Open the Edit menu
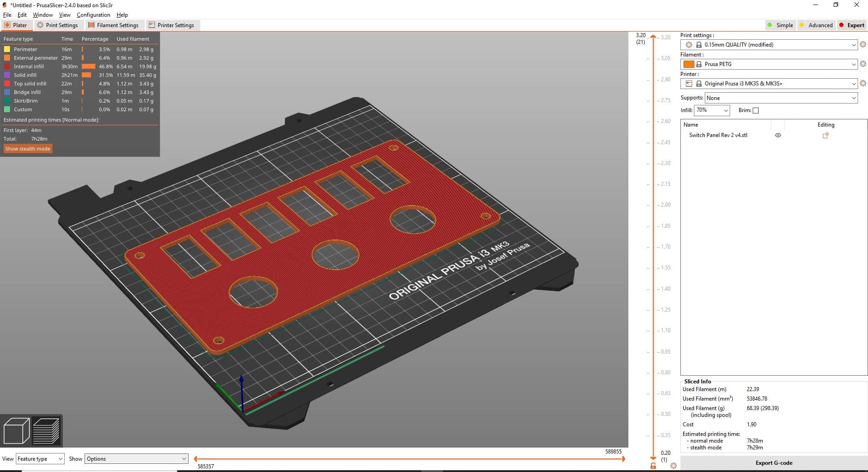Screen dimensions: 868x472 coord(22,15)
